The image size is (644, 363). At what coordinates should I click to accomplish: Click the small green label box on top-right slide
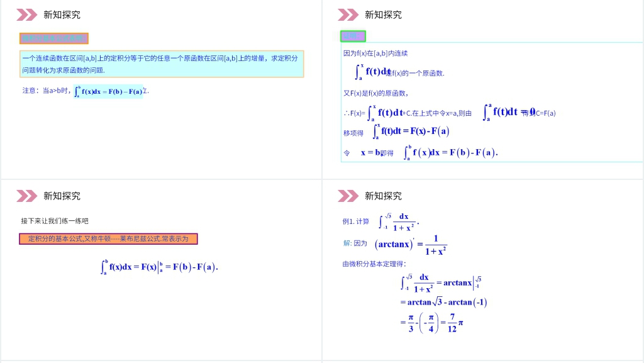tap(353, 36)
